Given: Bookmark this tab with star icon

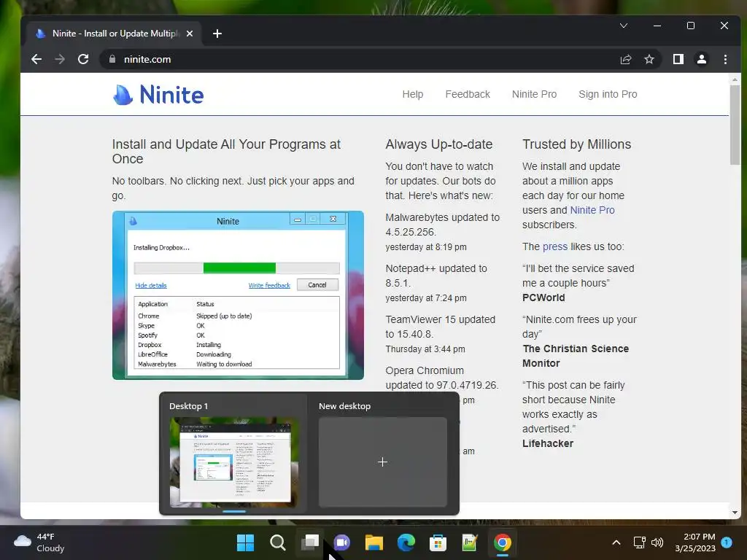Looking at the screenshot, I should 649,59.
